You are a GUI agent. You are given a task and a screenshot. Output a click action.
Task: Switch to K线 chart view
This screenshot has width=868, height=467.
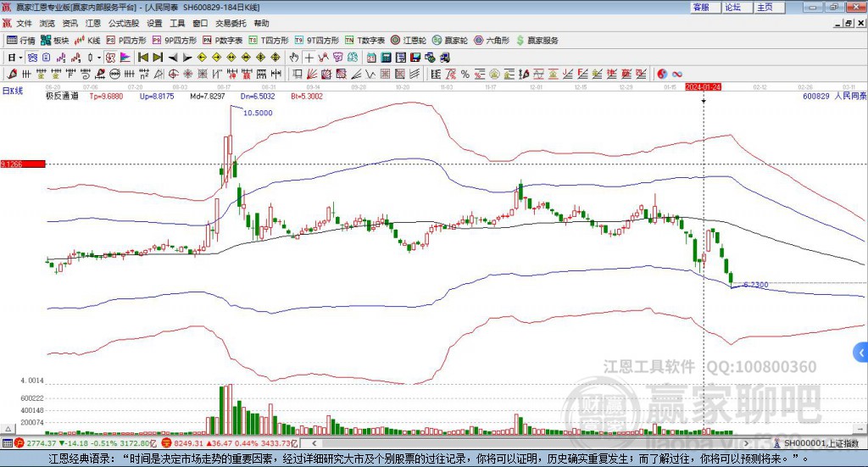pos(87,41)
